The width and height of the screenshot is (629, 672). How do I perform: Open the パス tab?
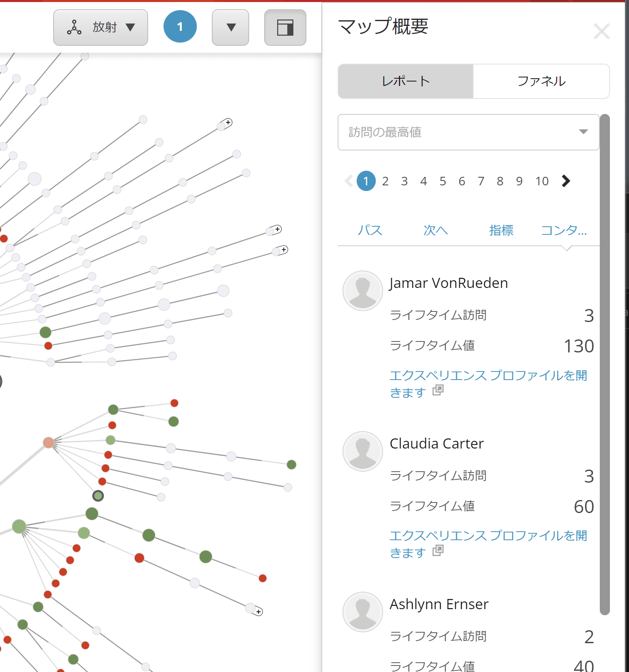pyautogui.click(x=370, y=230)
